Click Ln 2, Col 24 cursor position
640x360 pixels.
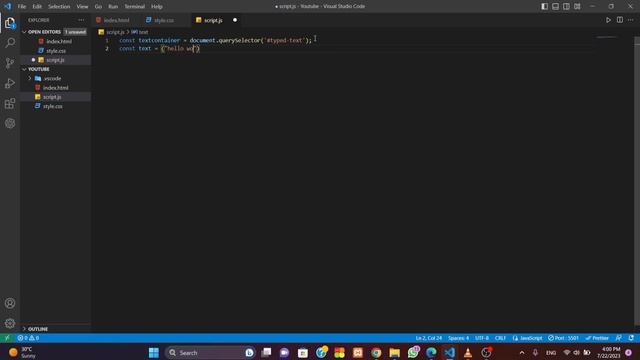pyautogui.click(x=429, y=338)
